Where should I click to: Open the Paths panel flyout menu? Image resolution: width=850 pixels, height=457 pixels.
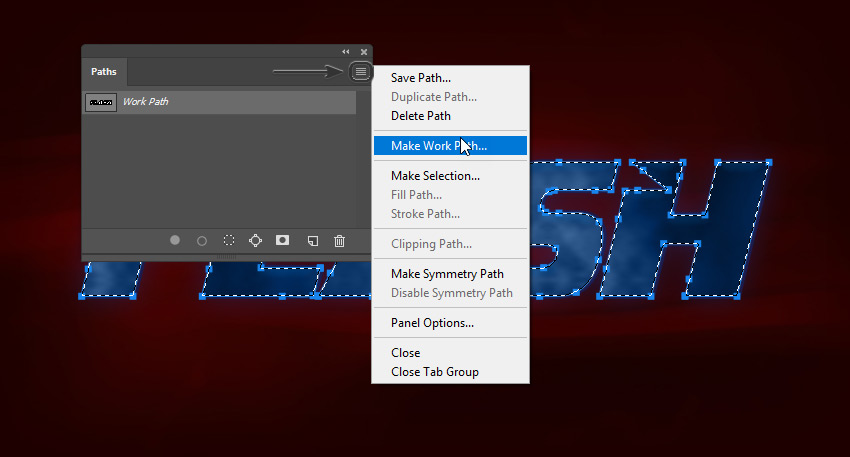click(x=361, y=72)
